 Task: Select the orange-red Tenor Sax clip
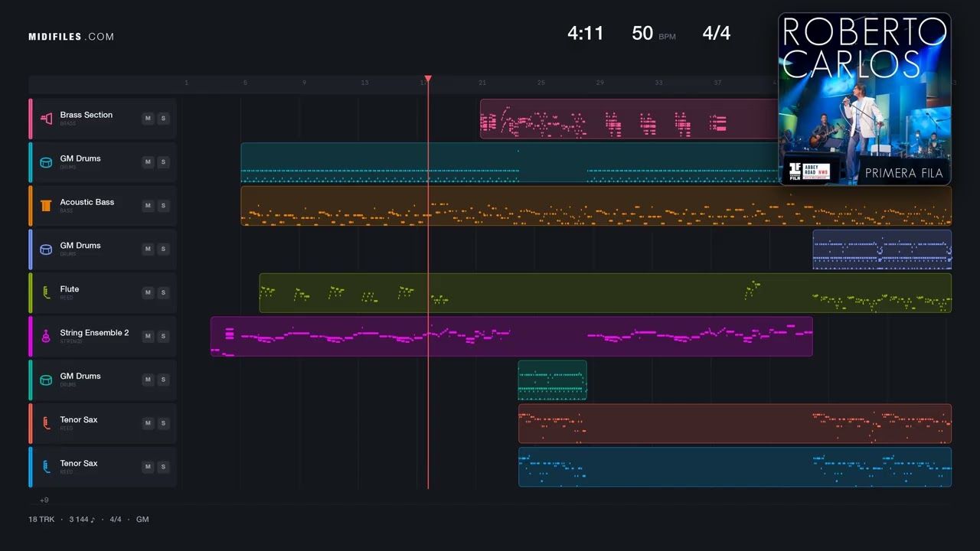click(x=735, y=424)
